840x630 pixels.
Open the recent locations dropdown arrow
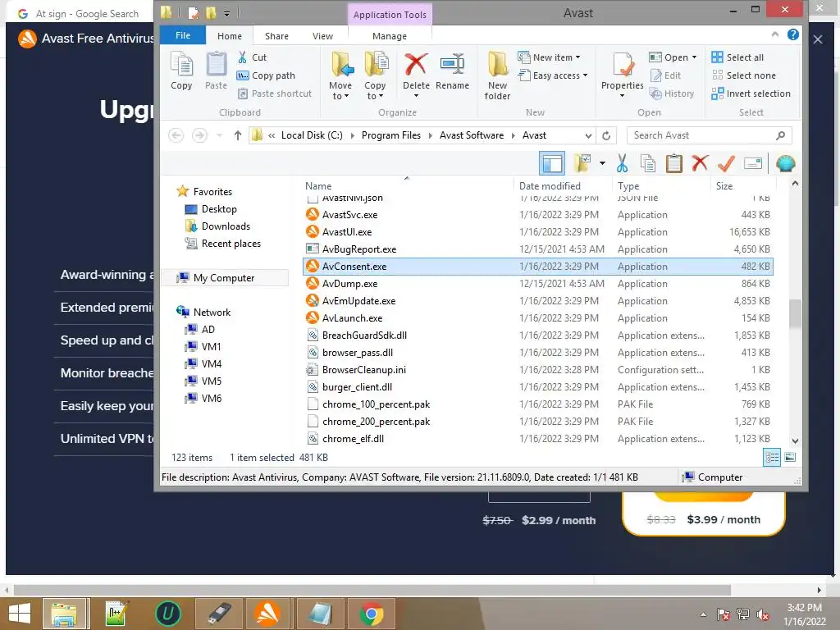point(219,135)
